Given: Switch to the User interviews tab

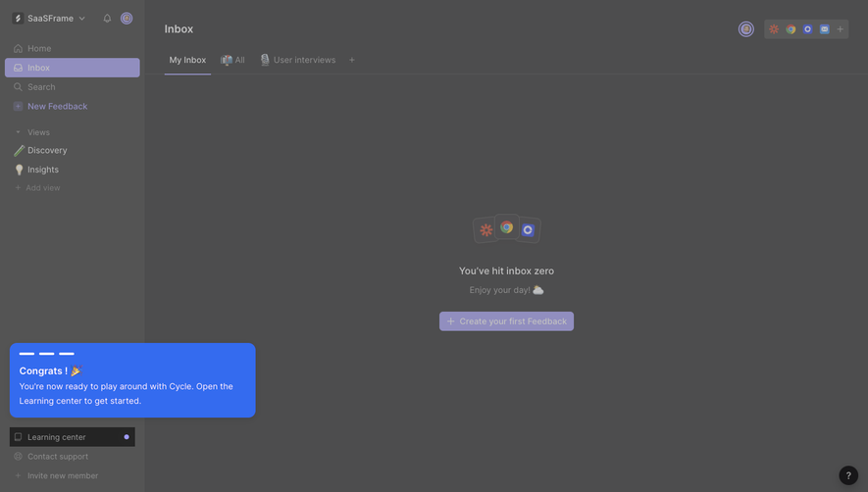Looking at the screenshot, I should (x=298, y=60).
